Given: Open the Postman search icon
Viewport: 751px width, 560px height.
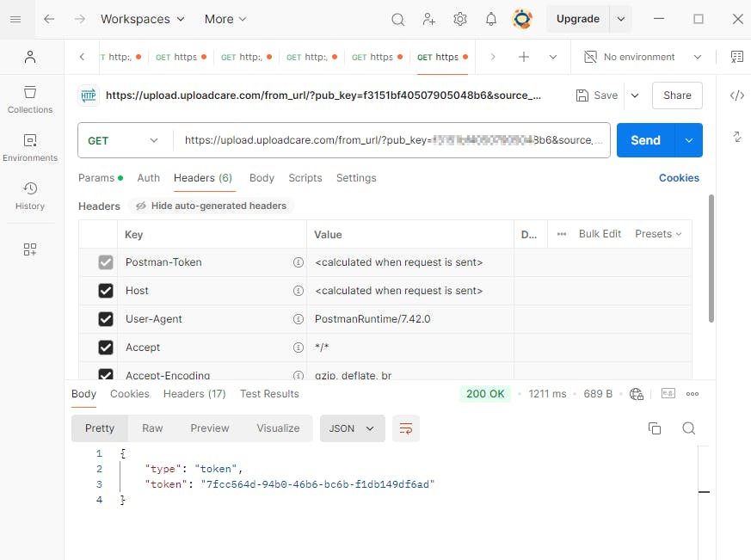Looking at the screenshot, I should [397, 19].
